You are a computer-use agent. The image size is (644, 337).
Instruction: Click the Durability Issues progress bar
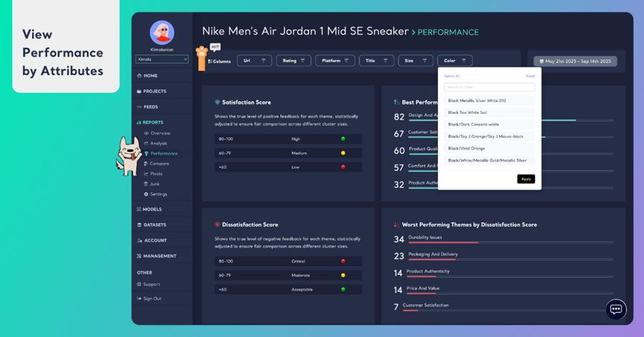point(510,243)
